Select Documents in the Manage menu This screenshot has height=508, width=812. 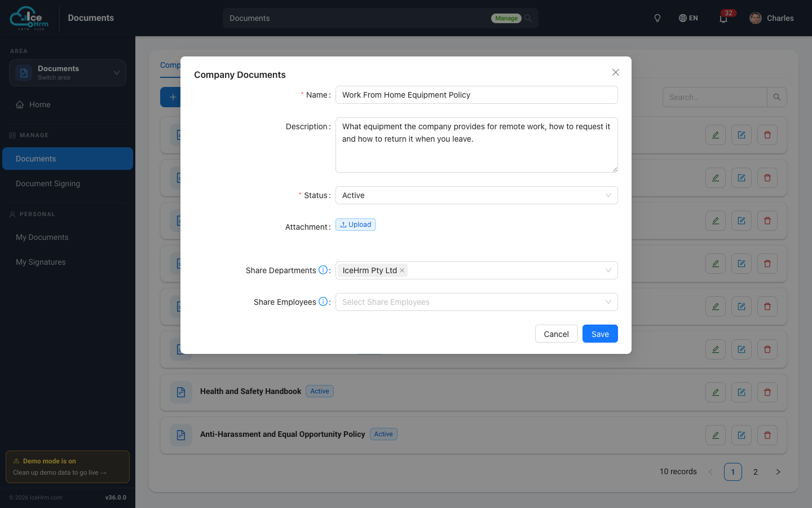(x=68, y=159)
